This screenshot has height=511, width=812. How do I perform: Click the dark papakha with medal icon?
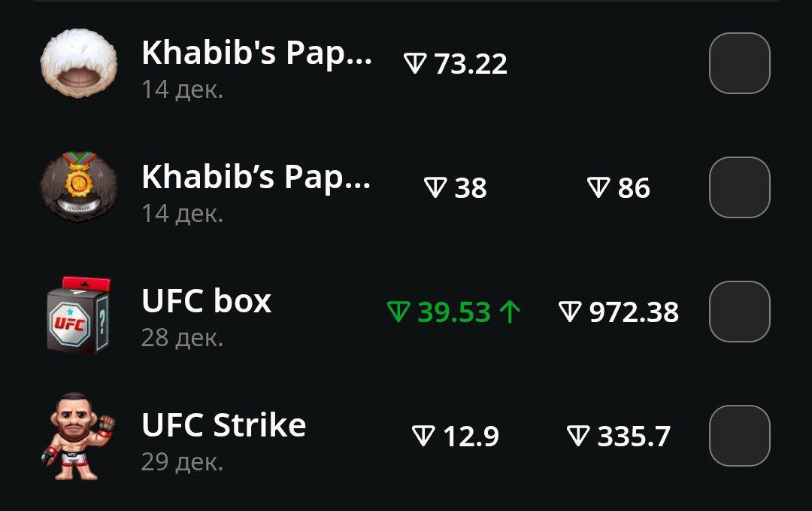(x=79, y=187)
